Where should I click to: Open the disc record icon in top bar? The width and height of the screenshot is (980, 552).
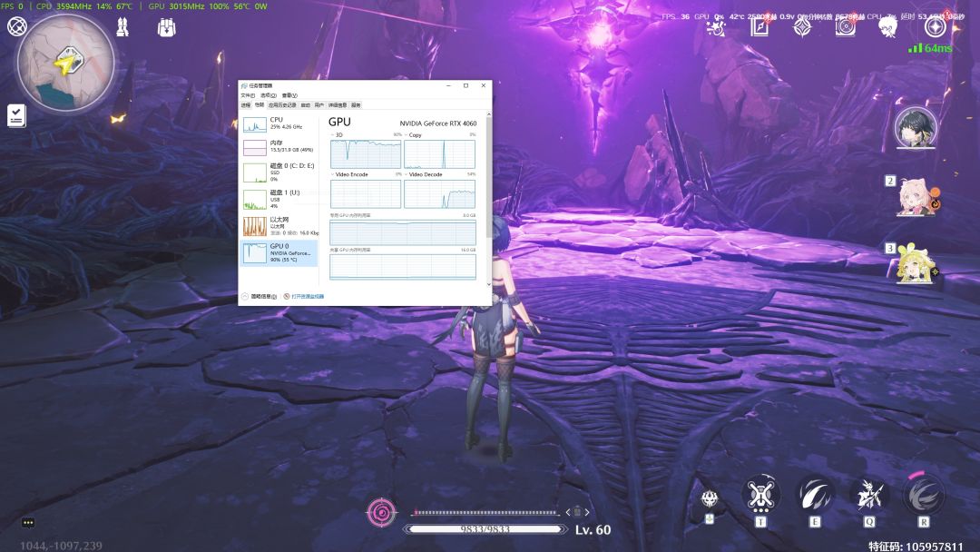pyautogui.click(x=845, y=27)
